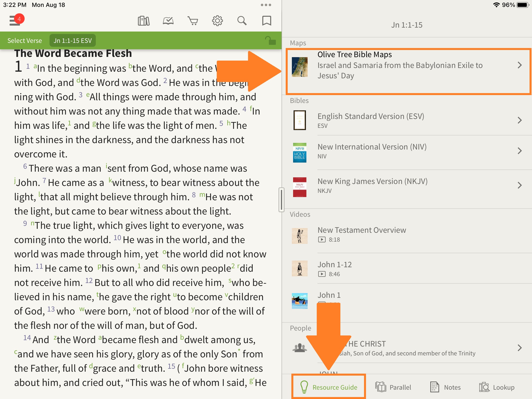
Task: Tap the ESV Bible cover thumbnail
Action: 300,120
